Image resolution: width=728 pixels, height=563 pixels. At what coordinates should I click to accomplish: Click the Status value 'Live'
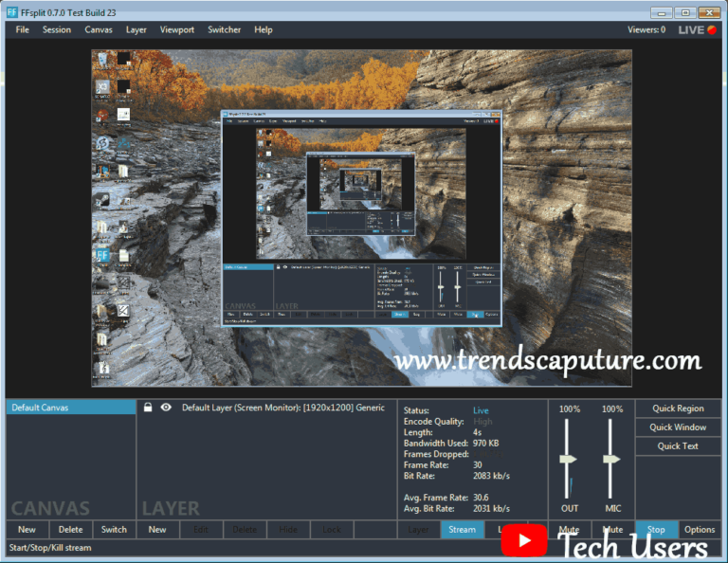point(481,410)
